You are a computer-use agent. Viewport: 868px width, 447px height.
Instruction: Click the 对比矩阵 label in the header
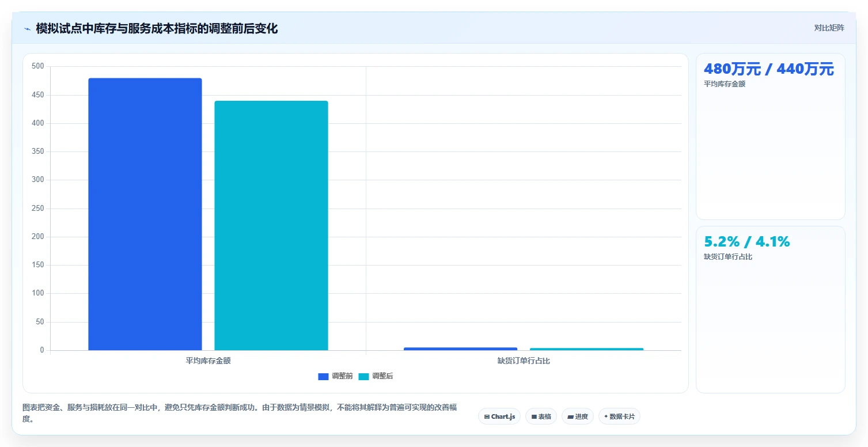tap(829, 28)
